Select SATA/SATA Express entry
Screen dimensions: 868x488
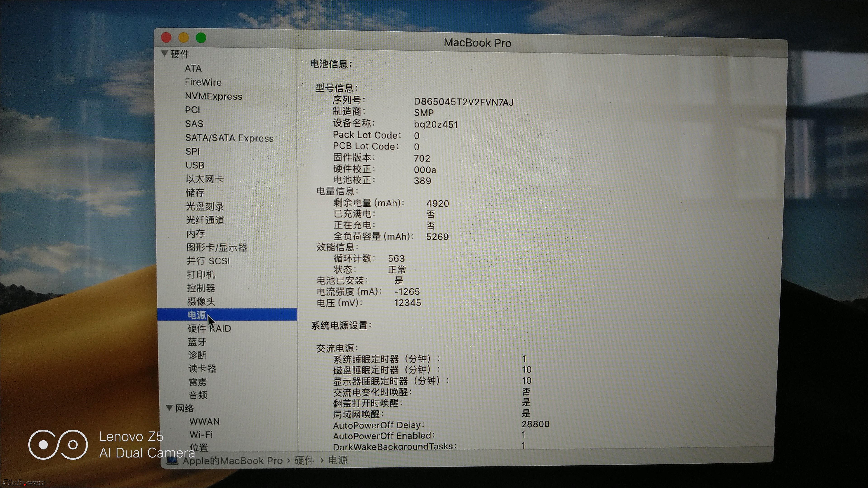(229, 138)
